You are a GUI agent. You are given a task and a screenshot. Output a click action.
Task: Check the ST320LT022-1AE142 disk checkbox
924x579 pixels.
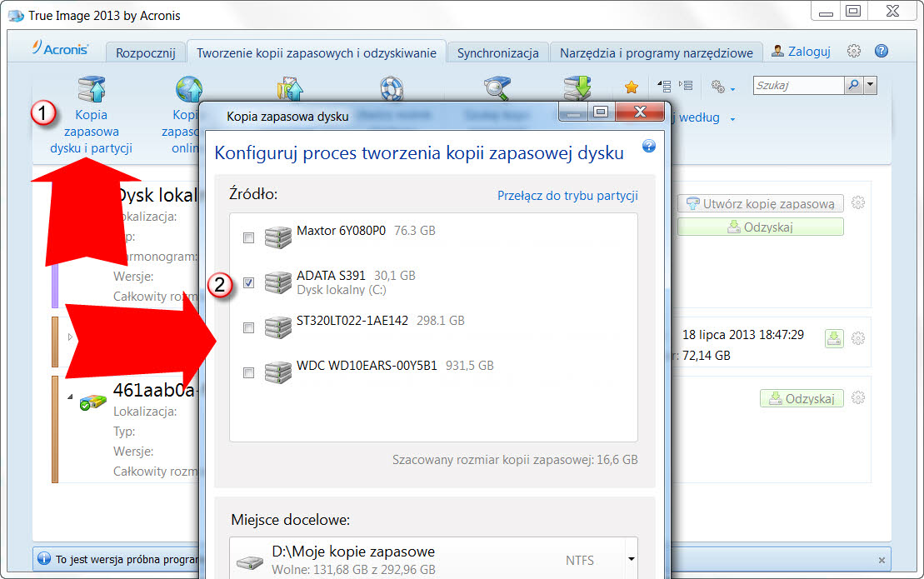[248, 328]
